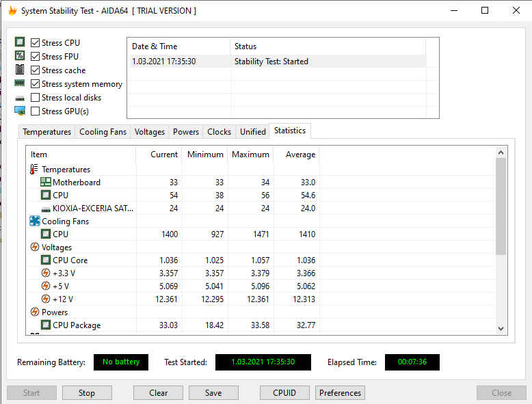Click the lightning icon beside +3.3 V
532x404 pixels.
pos(45,273)
